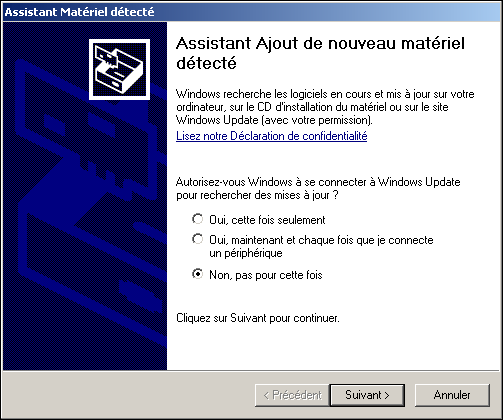Click the "Windows recherche les logiciels" description paragraph

point(325,107)
